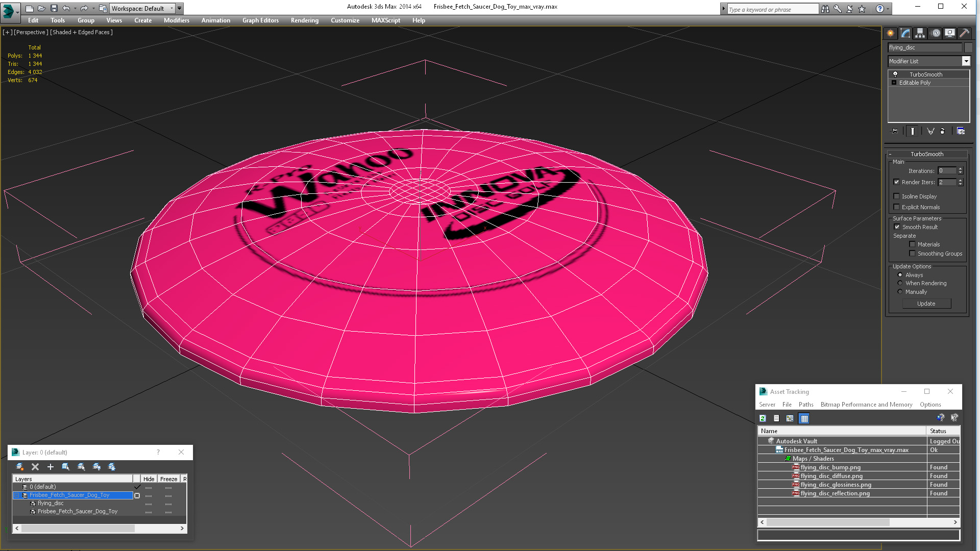Click the Update button
The height and width of the screenshot is (551, 980).
pos(926,304)
